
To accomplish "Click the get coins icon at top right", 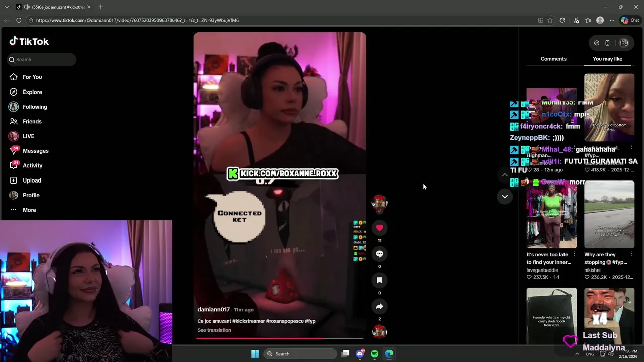I will (597, 43).
